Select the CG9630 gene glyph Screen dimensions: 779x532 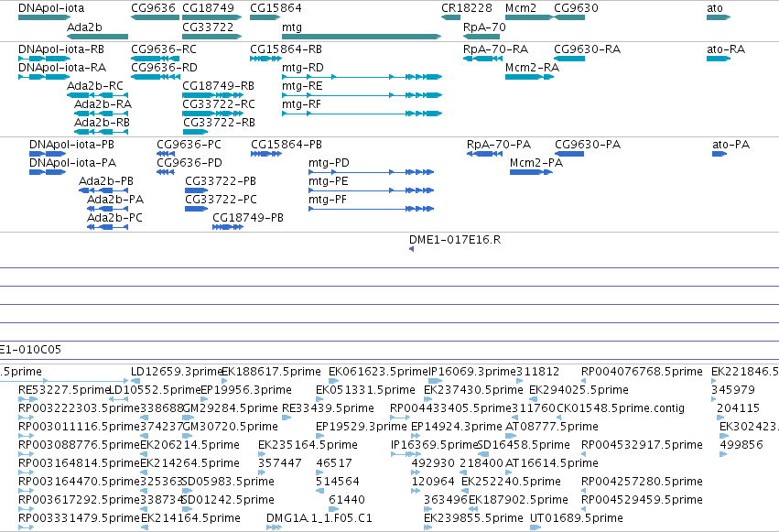[569, 17]
